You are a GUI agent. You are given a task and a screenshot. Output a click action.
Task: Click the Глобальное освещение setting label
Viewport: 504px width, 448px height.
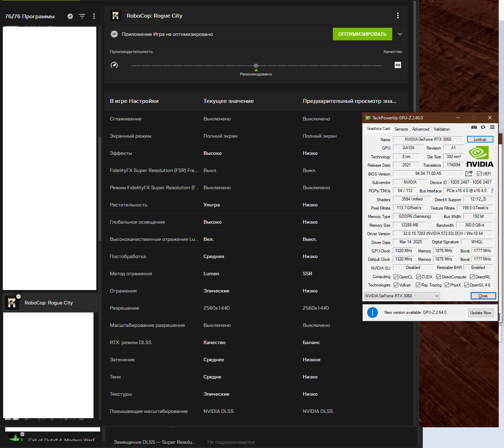tap(137, 222)
